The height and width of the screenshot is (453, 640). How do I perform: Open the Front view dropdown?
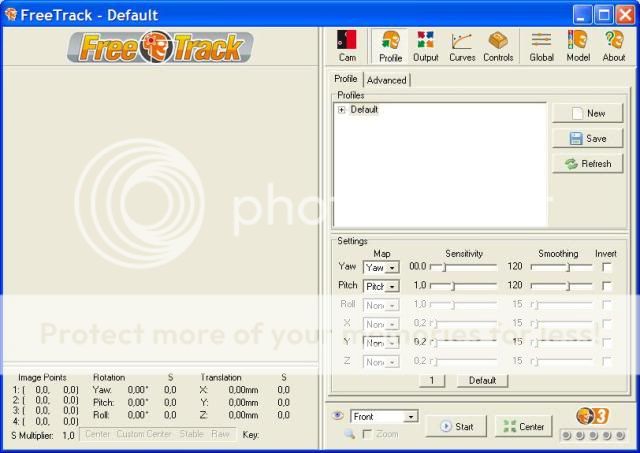point(410,416)
